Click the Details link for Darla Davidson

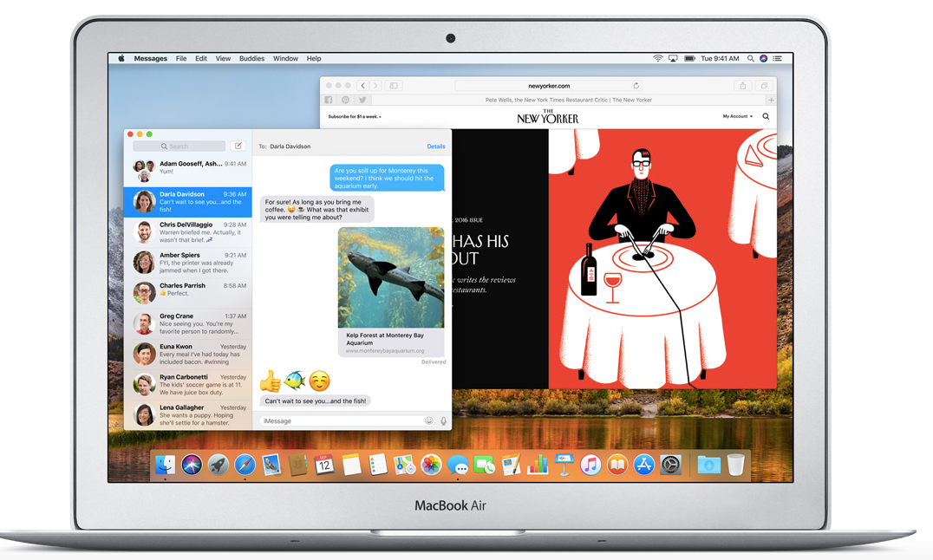(436, 147)
